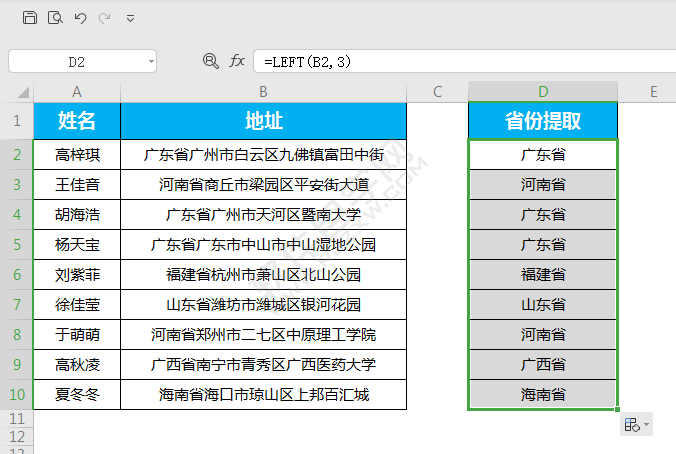
Task: Select address 福建省杭州市萧山区北山公园
Action: click(x=263, y=275)
